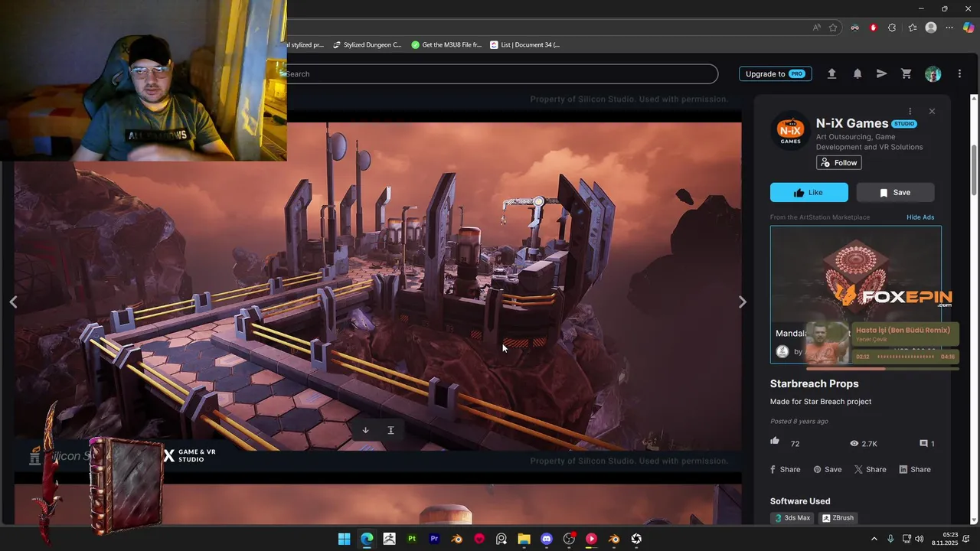The width and height of the screenshot is (980, 551).
Task: Like the Starbreach Props artwork
Action: (809, 192)
